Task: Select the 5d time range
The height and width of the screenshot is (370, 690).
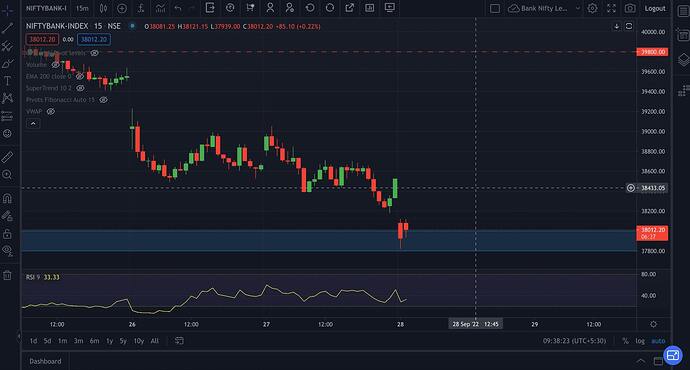Action: click(x=48, y=341)
